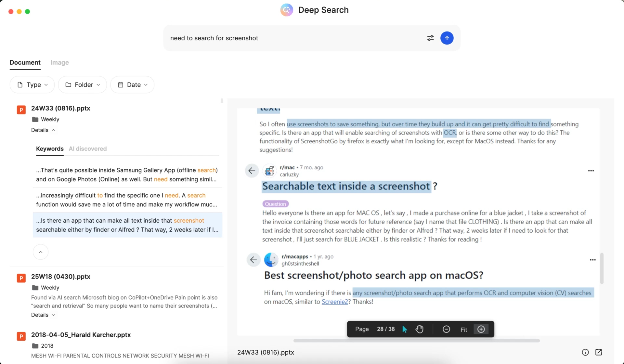The height and width of the screenshot is (364, 624).
Task: Open result 25W18 (0430).pptx
Action: coord(60,277)
